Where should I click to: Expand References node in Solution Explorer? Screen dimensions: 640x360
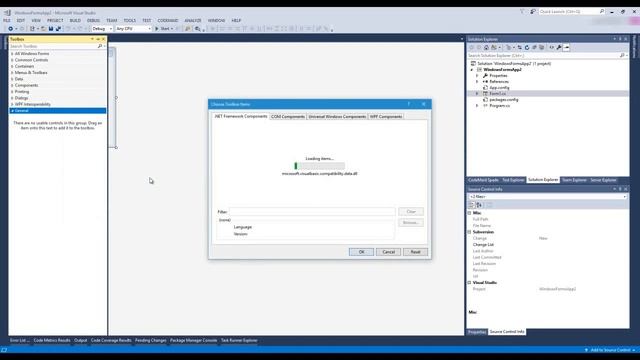(x=477, y=82)
